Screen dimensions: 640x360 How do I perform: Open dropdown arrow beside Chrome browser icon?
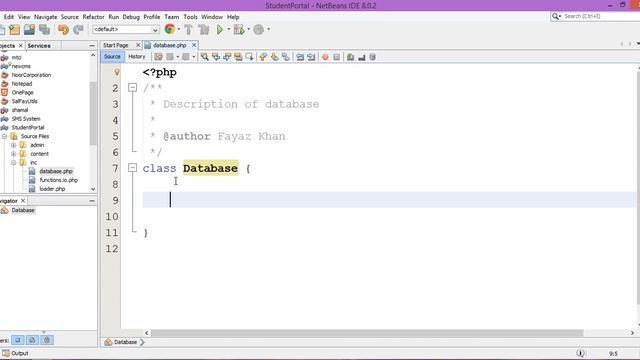178,29
